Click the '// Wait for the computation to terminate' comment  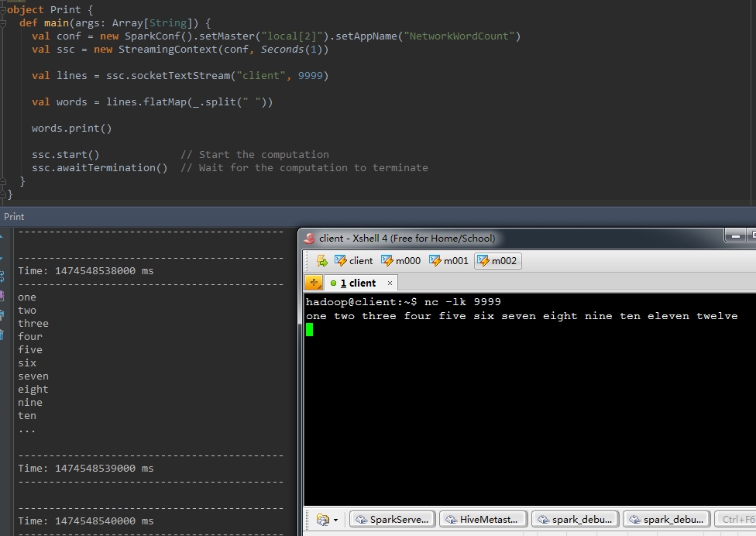[x=304, y=168]
